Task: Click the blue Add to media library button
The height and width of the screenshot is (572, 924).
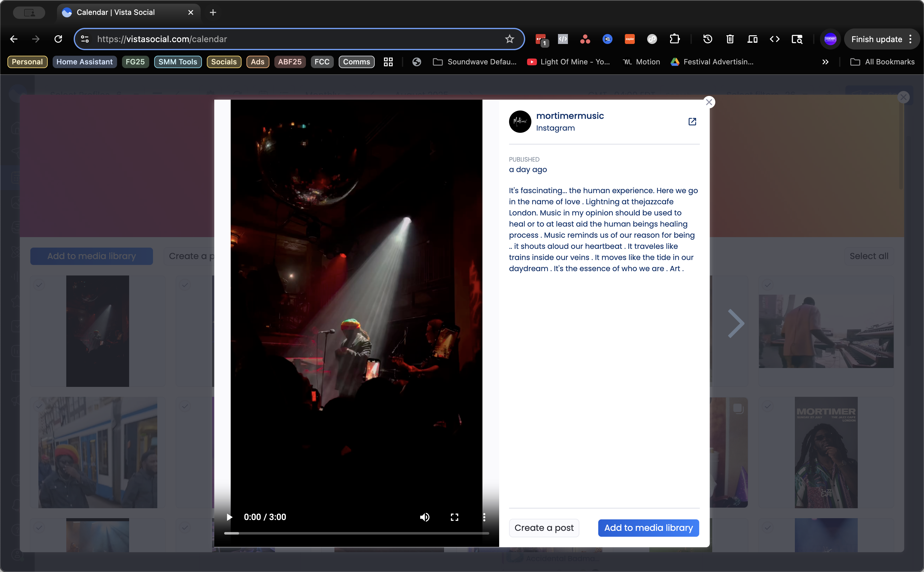Action: [648, 527]
